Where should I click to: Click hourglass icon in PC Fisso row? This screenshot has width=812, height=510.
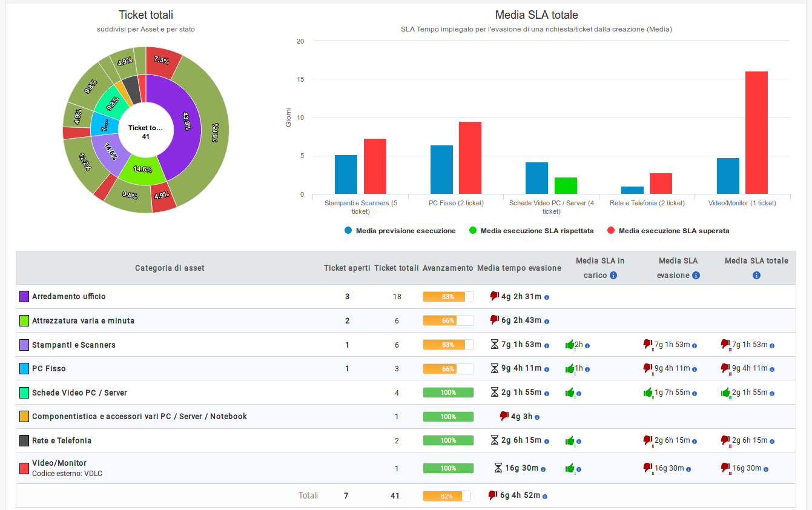495,368
